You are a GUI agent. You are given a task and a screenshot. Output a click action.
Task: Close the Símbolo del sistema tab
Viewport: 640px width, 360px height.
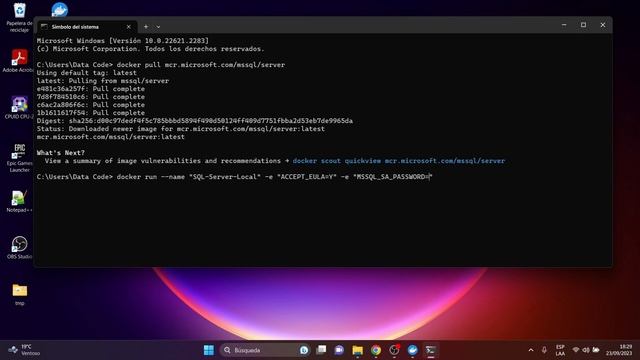(x=129, y=27)
